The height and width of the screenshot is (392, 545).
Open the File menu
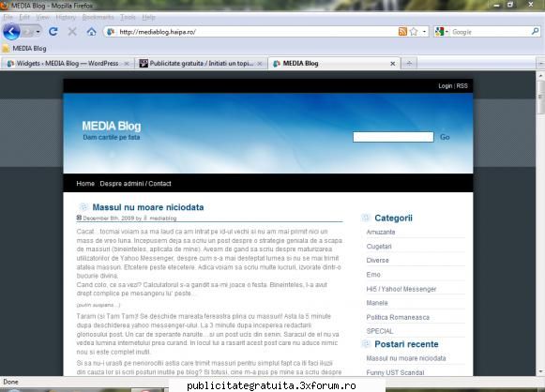[8, 17]
